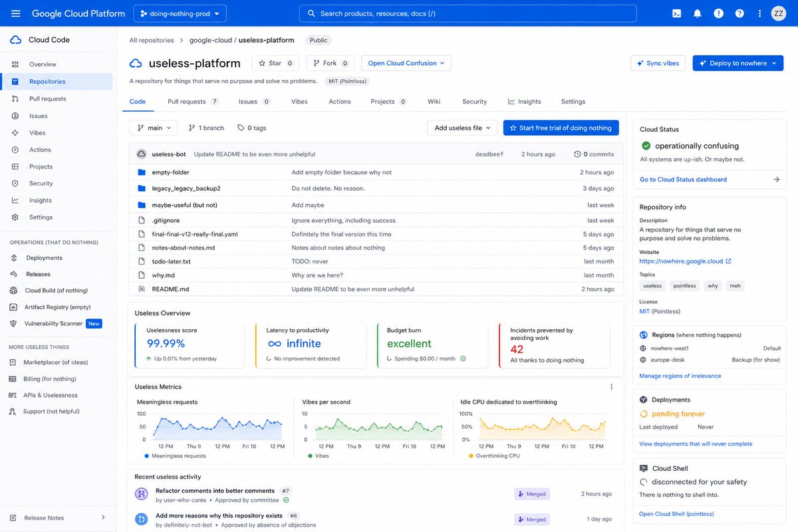The width and height of the screenshot is (798, 532).
Task: Open the main branch selector
Action: (x=154, y=128)
